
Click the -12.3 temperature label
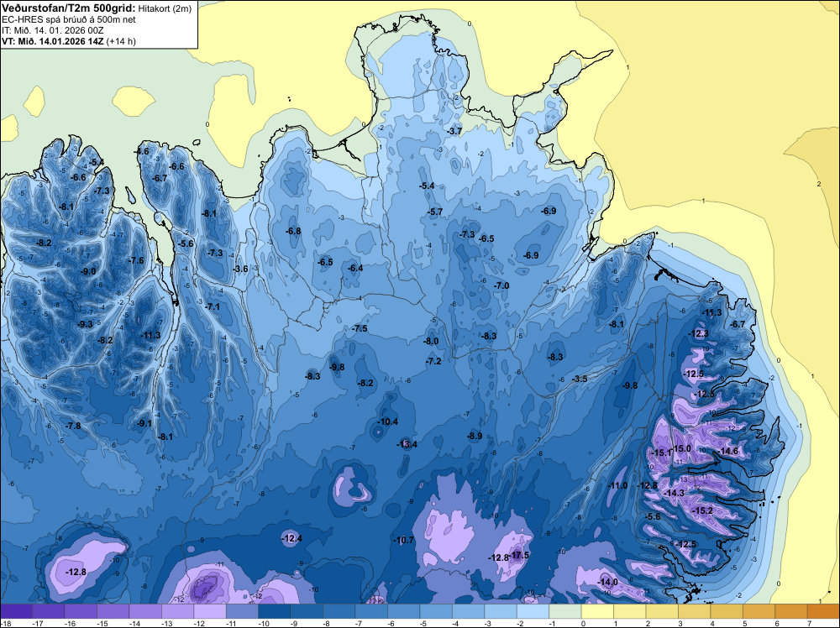[x=699, y=333]
